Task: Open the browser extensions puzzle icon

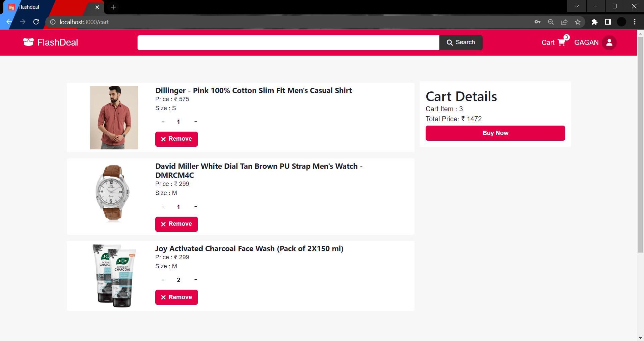Action: pos(595,22)
